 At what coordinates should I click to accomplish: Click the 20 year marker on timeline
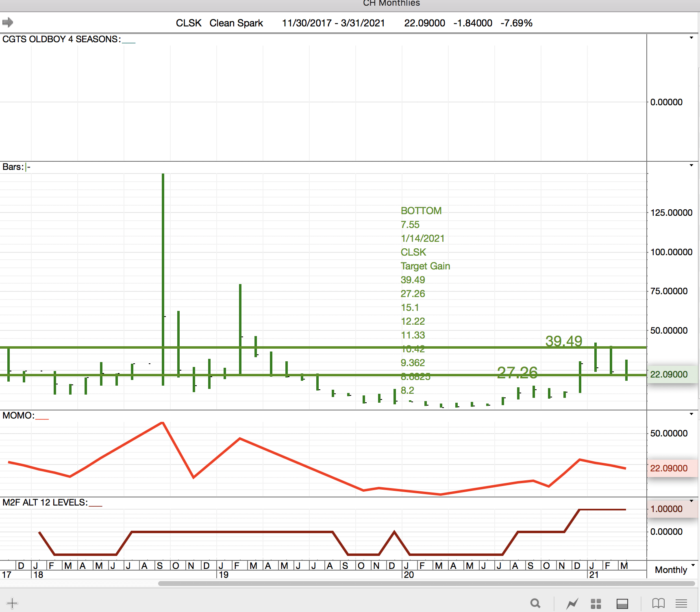pos(409,575)
